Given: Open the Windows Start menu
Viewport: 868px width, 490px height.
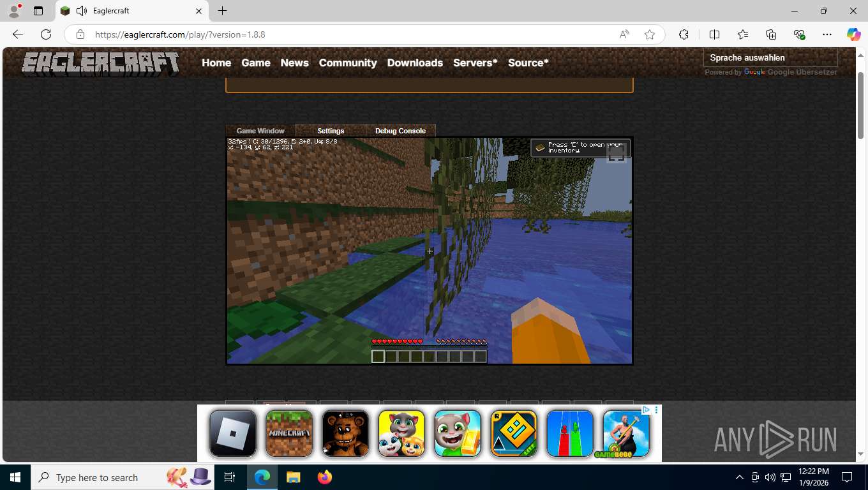Looking at the screenshot, I should tap(15, 477).
